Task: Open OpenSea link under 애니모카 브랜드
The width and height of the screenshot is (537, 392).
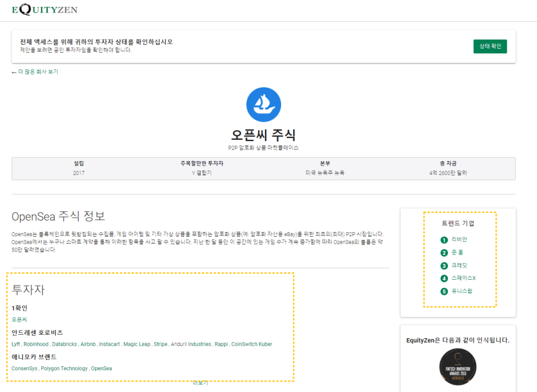Action: pyautogui.click(x=102, y=369)
